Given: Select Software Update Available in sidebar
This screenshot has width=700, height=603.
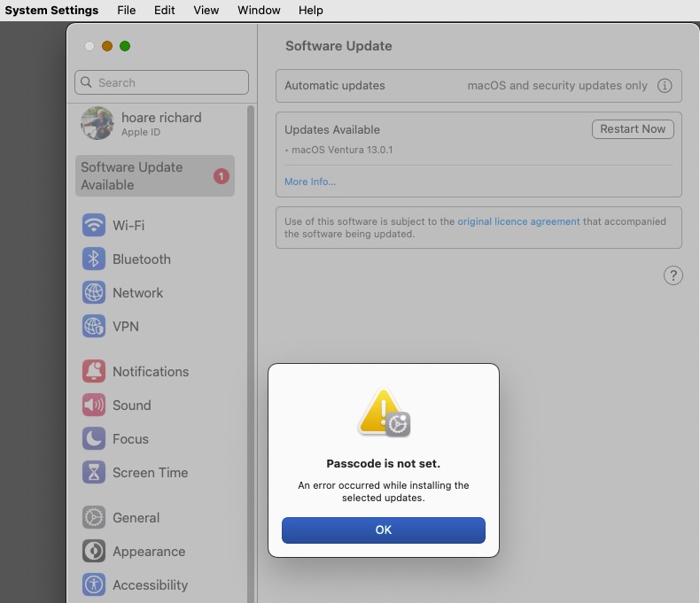Looking at the screenshot, I should 155,175.
